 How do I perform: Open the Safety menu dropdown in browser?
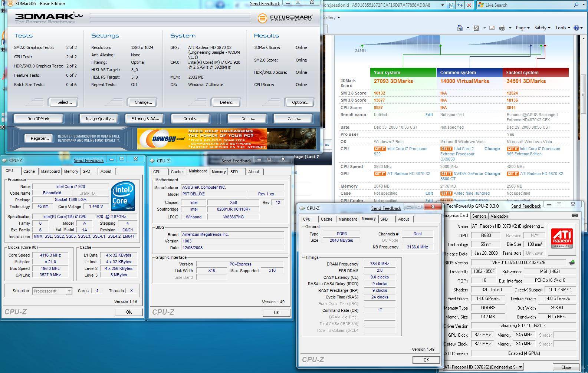542,28
